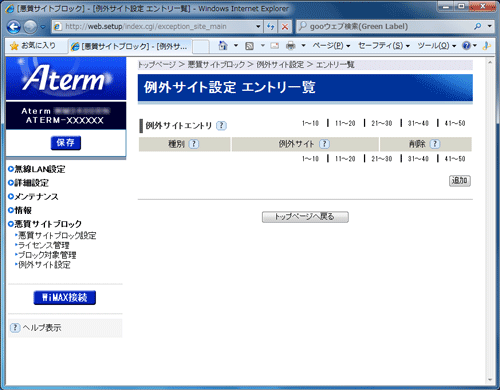Click the vertical scrollbar down arrow

[490, 380]
